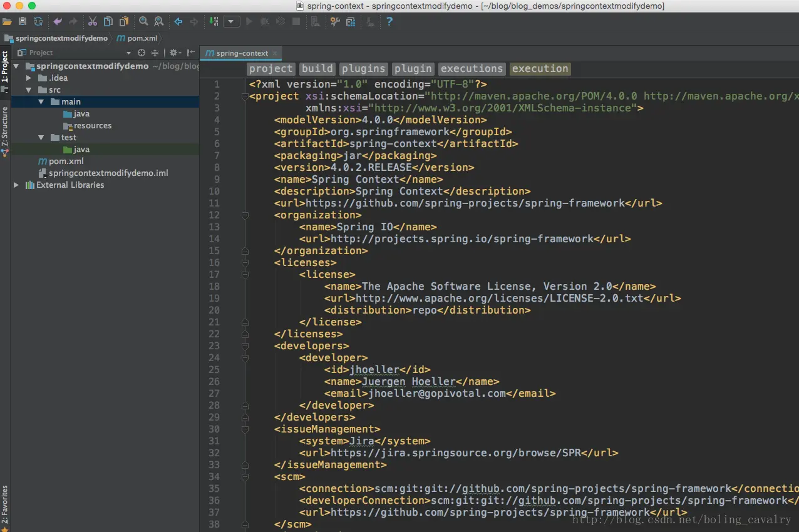Viewport: 799px width, 532px height.
Task: Open the Project view selector dropdown
Action: (129, 53)
